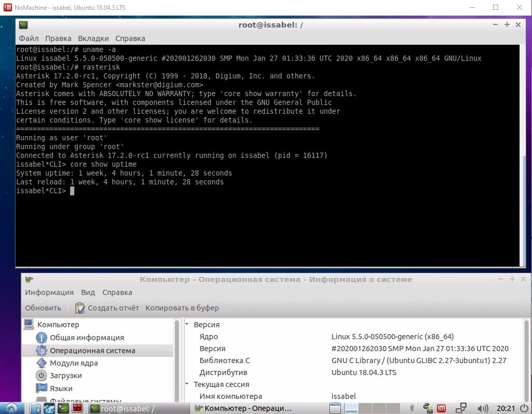Click the #202001262030 SMP version value

pyautogui.click(x=420, y=349)
